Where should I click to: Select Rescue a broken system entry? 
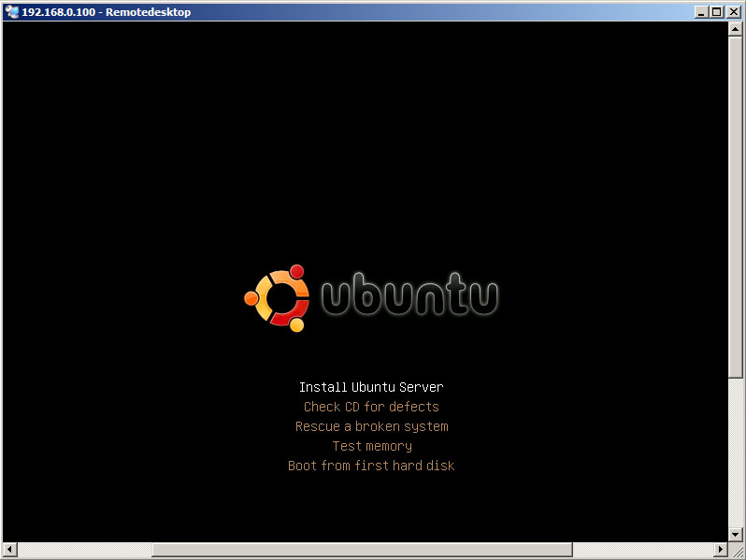371,427
